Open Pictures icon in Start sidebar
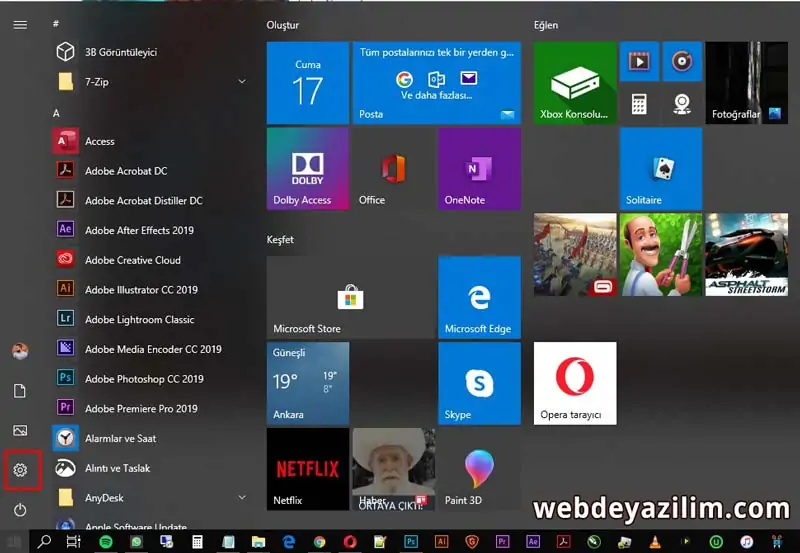This screenshot has height=553, width=800. [x=20, y=431]
